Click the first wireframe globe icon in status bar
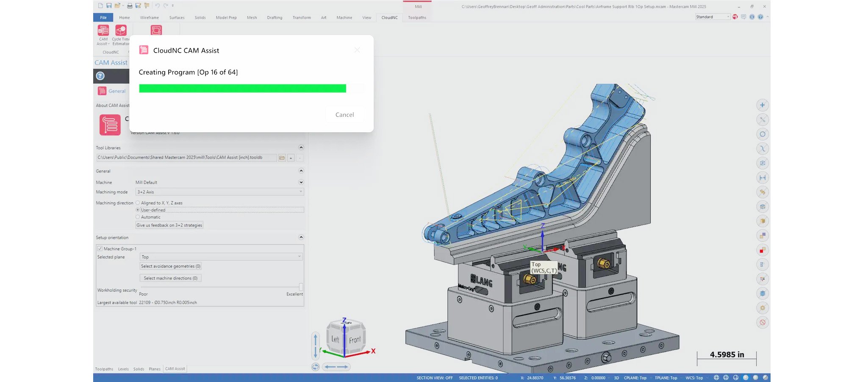The width and height of the screenshot is (868, 382). coord(716,378)
